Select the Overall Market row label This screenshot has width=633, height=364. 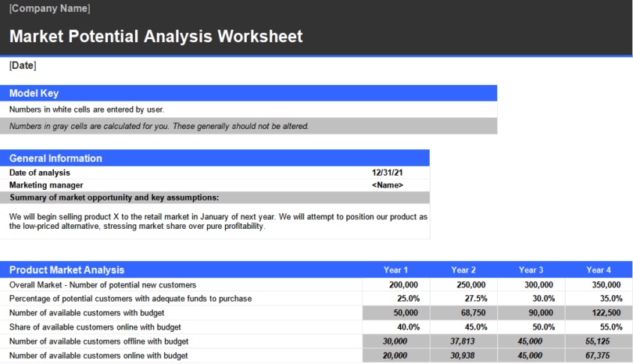102,285
